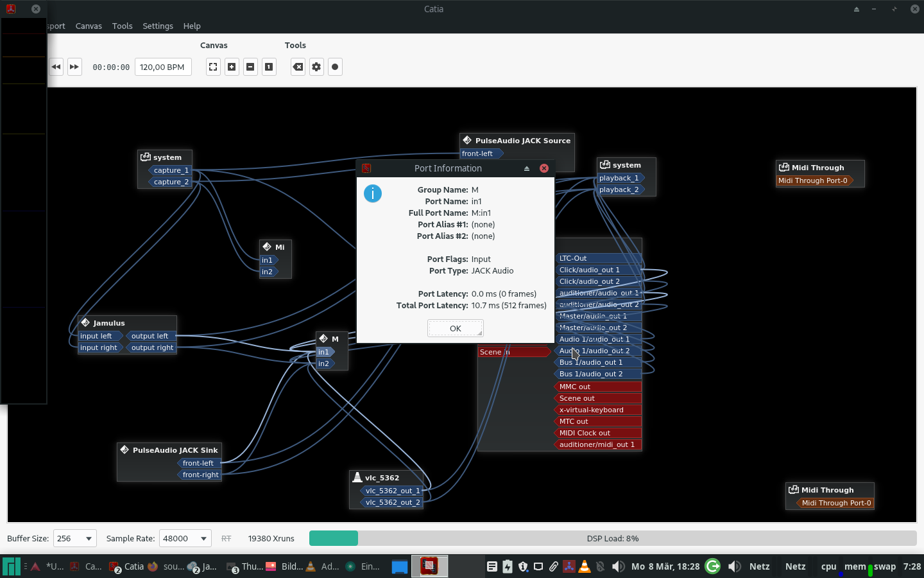Open JACK settings gear icon
This screenshot has width=924, height=578.
pyautogui.click(x=316, y=67)
